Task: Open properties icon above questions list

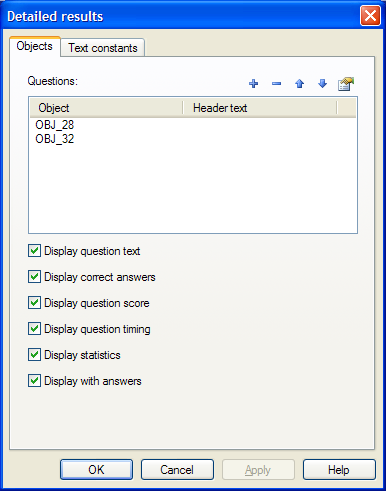Action: coord(346,84)
